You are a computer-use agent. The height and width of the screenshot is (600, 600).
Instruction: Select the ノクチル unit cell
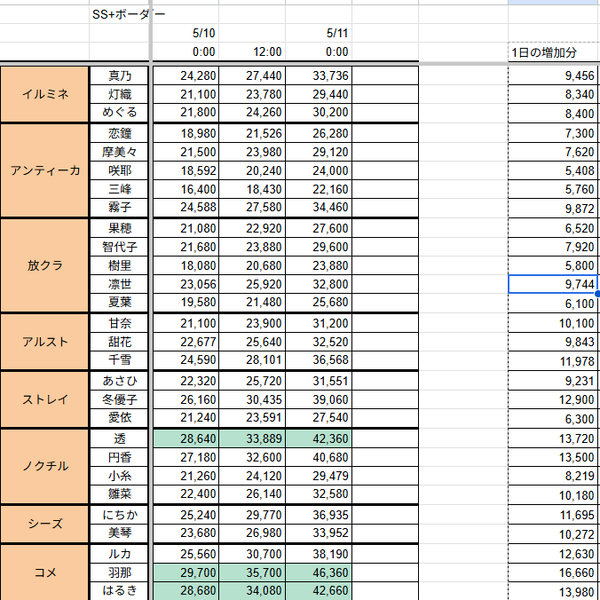point(45,466)
